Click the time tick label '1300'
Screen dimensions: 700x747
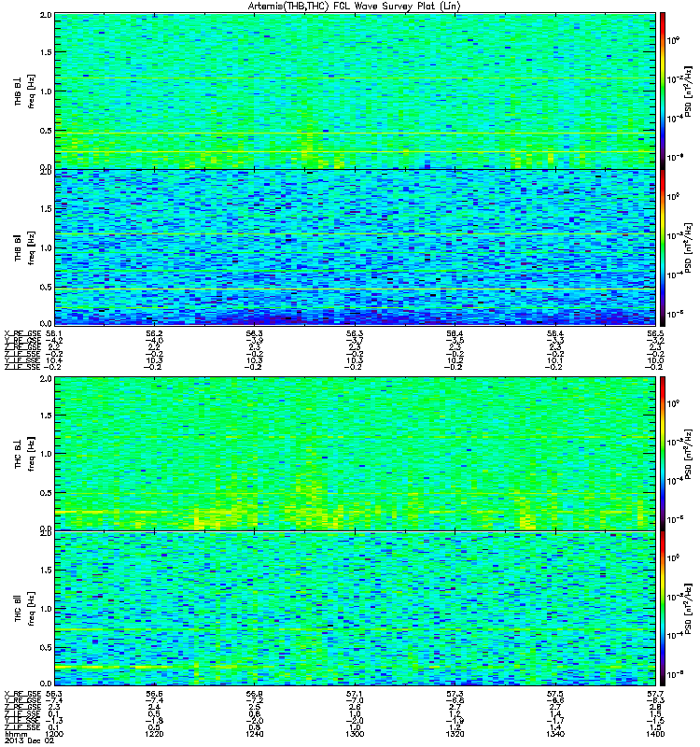click(355, 734)
